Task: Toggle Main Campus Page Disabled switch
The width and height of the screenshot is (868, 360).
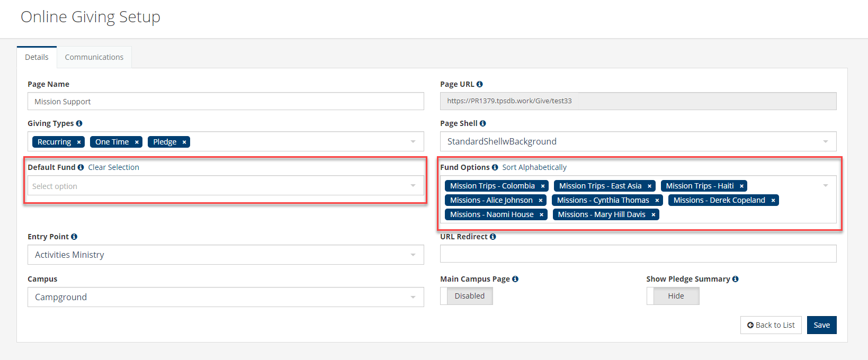Action: click(467, 296)
